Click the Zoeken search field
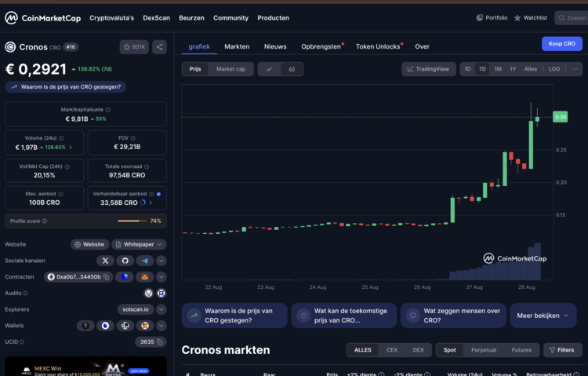588x376 pixels. pyautogui.click(x=571, y=17)
